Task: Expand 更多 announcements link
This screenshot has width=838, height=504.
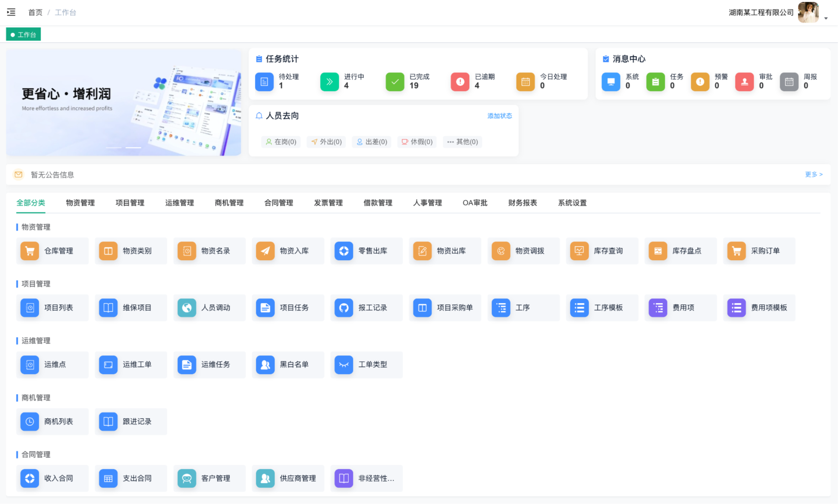Action: [x=813, y=175]
